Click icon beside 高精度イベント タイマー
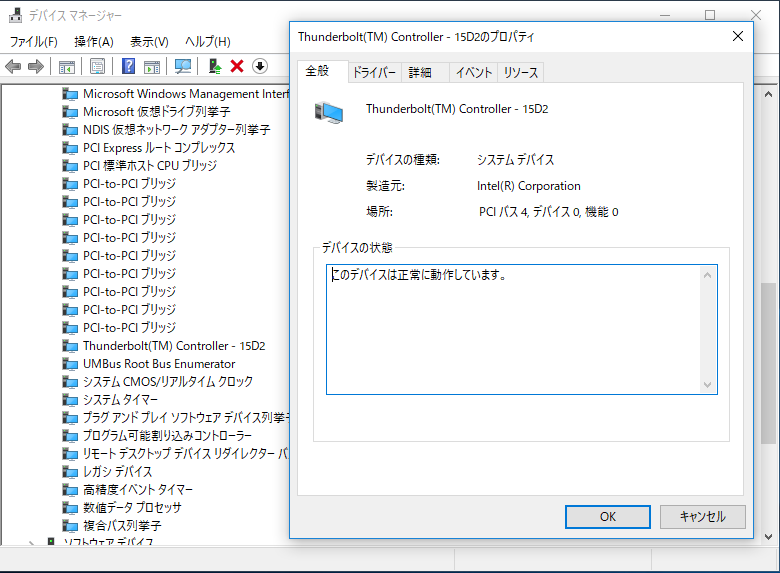 point(70,490)
